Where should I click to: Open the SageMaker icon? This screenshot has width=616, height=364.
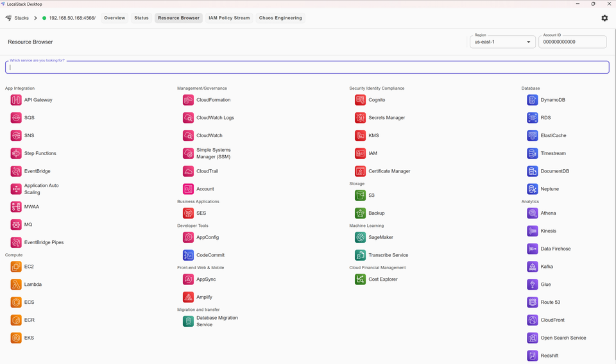coord(360,237)
